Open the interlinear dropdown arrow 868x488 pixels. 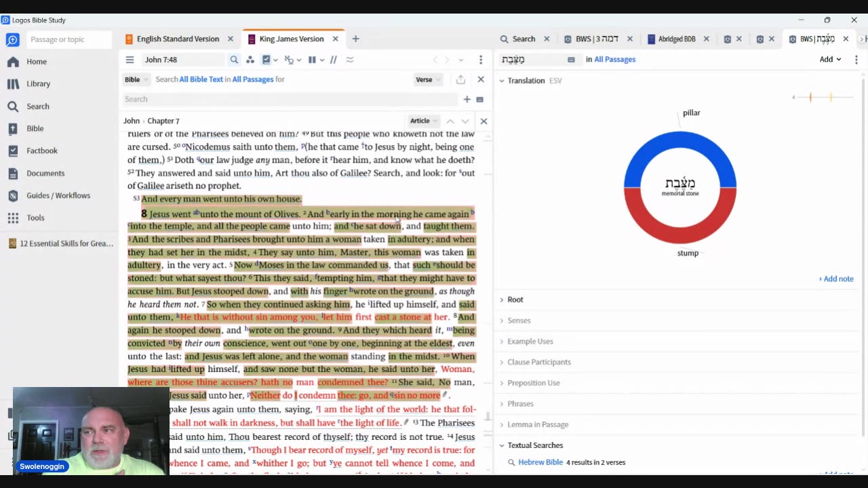pos(298,60)
